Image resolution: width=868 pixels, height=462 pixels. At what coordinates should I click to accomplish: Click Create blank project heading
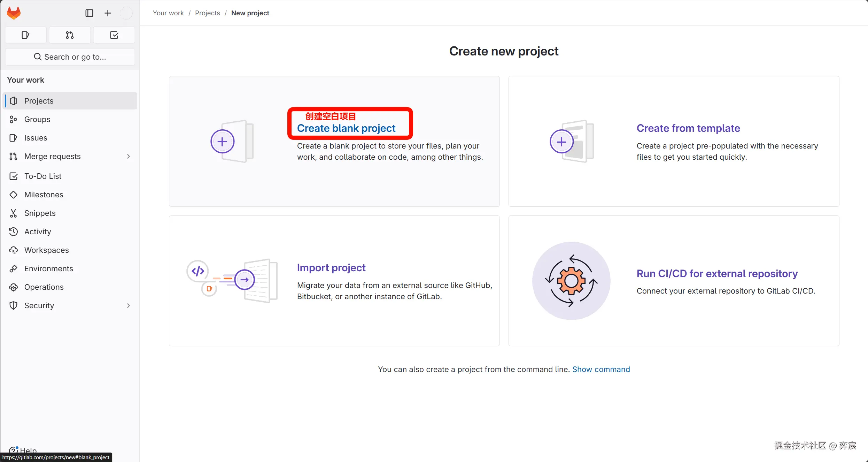point(346,128)
